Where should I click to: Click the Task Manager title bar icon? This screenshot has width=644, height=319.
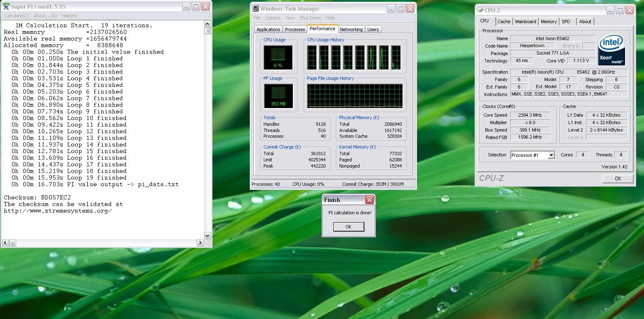(256, 9)
